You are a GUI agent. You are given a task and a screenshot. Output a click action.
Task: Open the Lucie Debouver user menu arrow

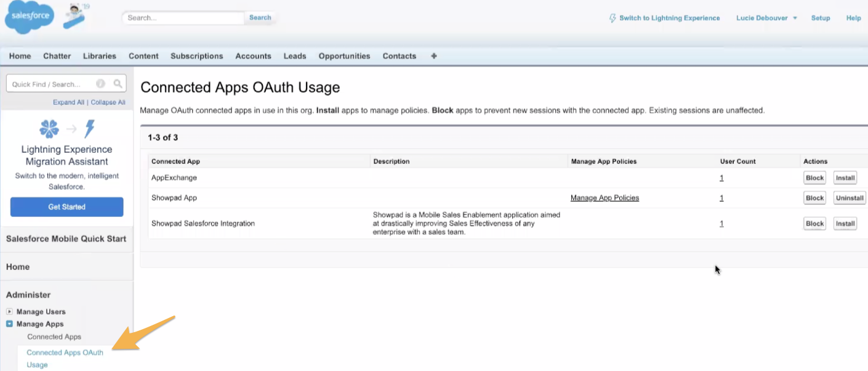[x=795, y=18]
